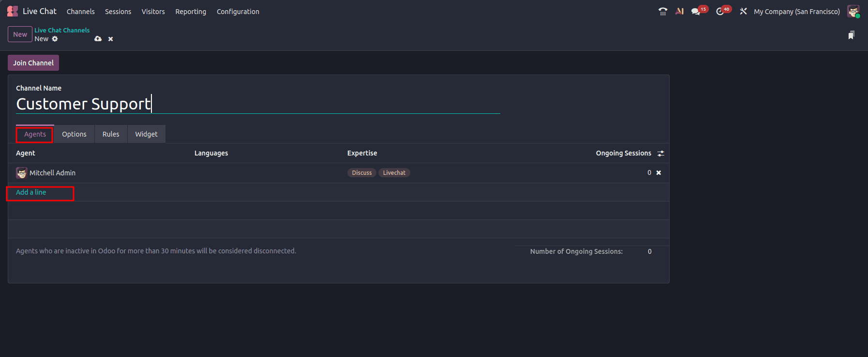
Task: Click the ongoing sessions value in Mitchell Admin row
Action: (x=649, y=173)
